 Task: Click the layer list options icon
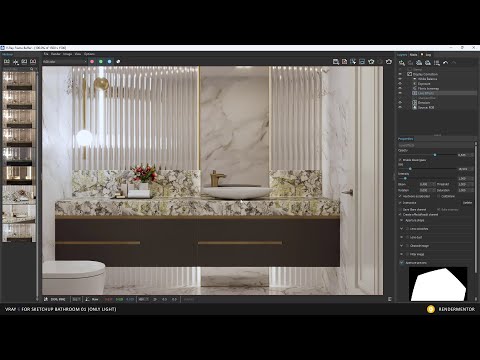click(436, 63)
